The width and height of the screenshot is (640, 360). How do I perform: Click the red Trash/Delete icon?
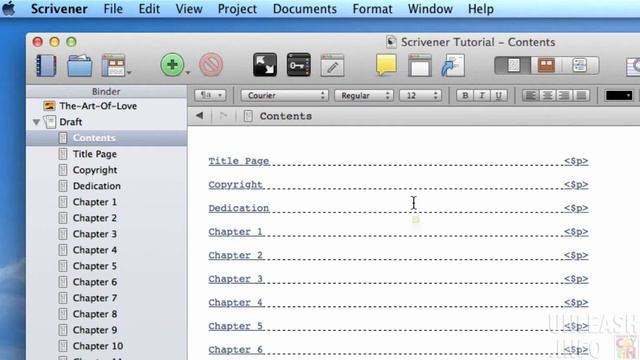coord(211,65)
